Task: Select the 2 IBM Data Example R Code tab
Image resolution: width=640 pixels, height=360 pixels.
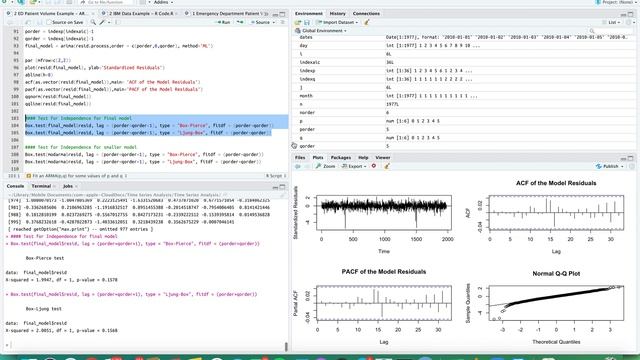Action: (141, 13)
